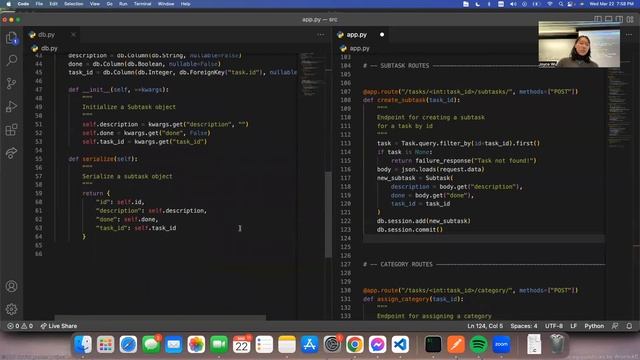Open the Extensions view
Screen dimensions: 640x360
(11, 130)
